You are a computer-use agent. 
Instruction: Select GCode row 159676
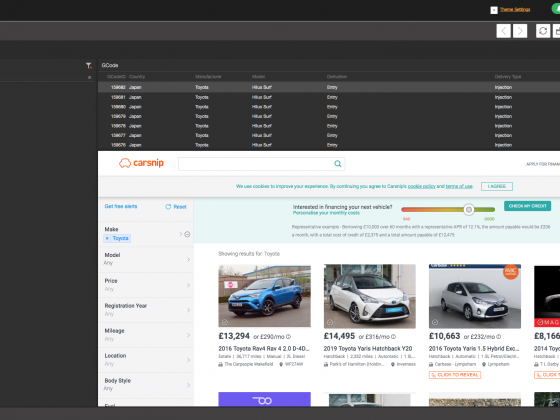pos(329,145)
